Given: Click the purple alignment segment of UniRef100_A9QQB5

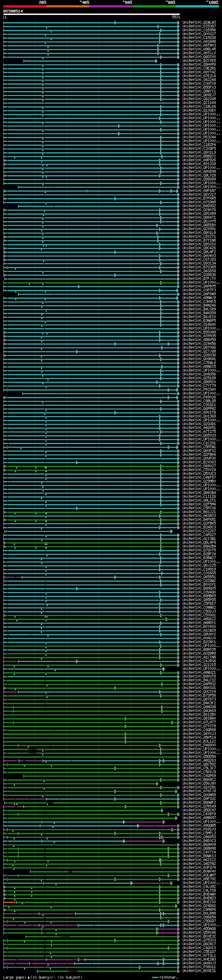Looking at the screenshot, I should pos(159,826).
